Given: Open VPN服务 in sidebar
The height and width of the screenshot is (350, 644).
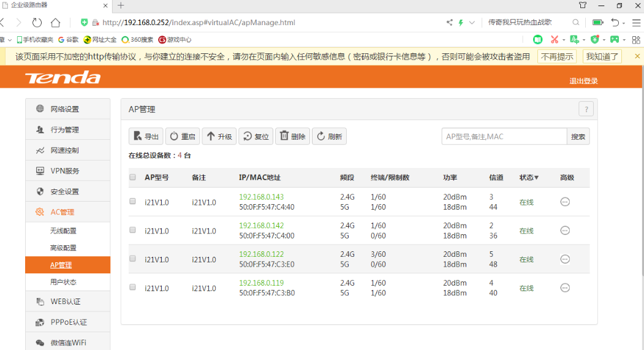Looking at the screenshot, I should coord(68,170).
